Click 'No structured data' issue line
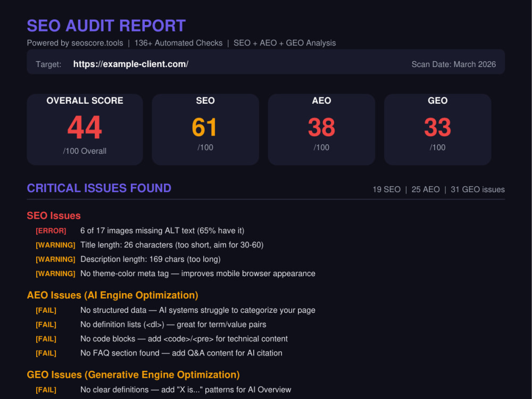Image resolution: width=532 pixels, height=399 pixels. pos(198,310)
